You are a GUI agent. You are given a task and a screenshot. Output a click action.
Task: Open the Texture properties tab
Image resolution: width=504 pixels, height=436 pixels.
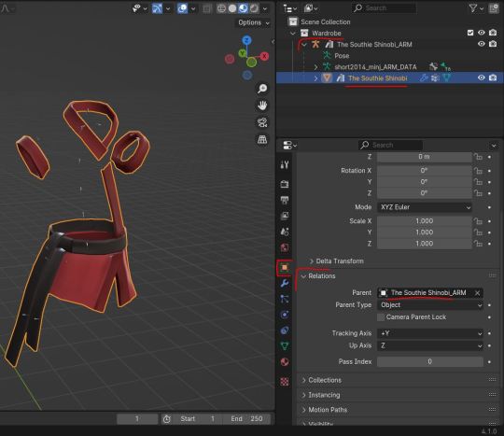click(285, 382)
